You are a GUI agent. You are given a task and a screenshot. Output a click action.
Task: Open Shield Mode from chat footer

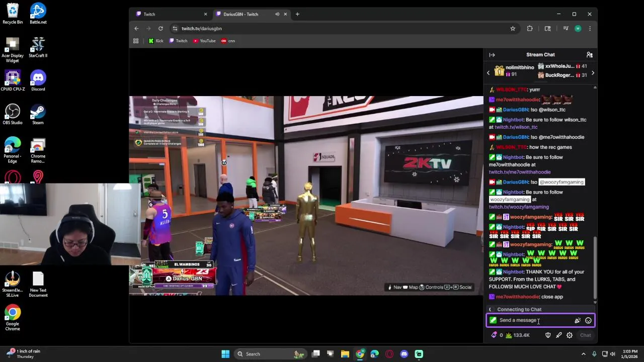548,335
